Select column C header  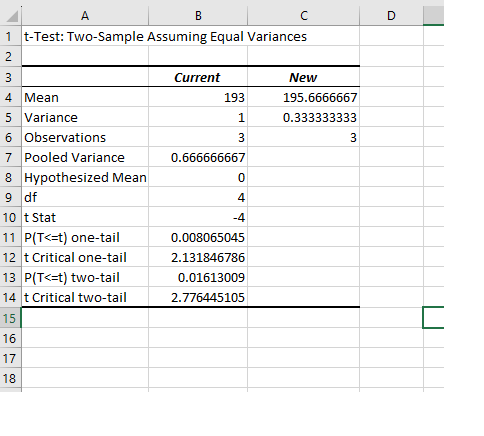point(304,16)
